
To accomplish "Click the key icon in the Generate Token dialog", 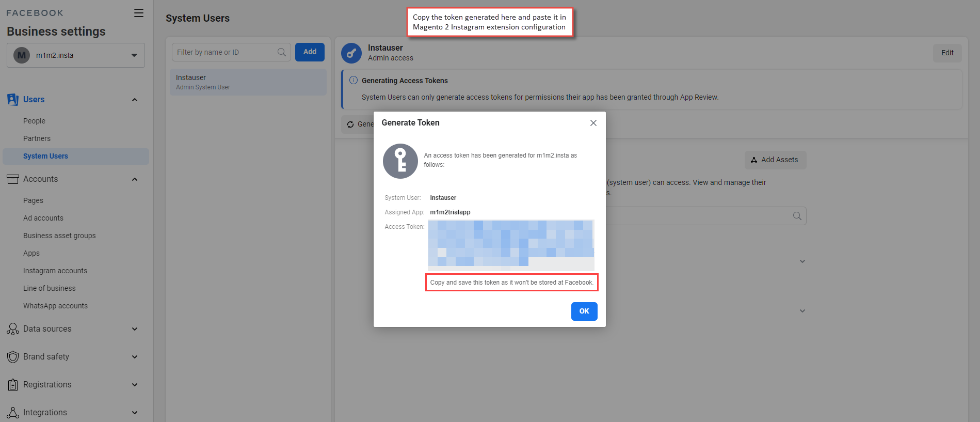I will [400, 161].
